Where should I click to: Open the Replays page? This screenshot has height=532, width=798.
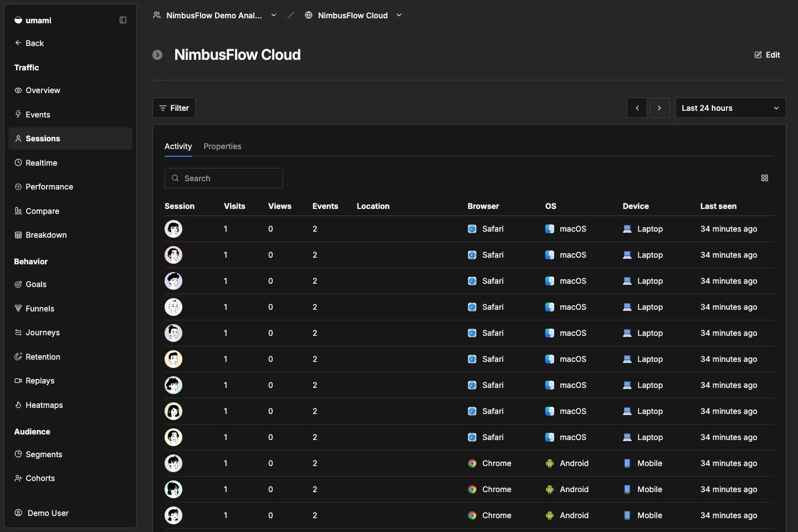[x=70, y=381]
